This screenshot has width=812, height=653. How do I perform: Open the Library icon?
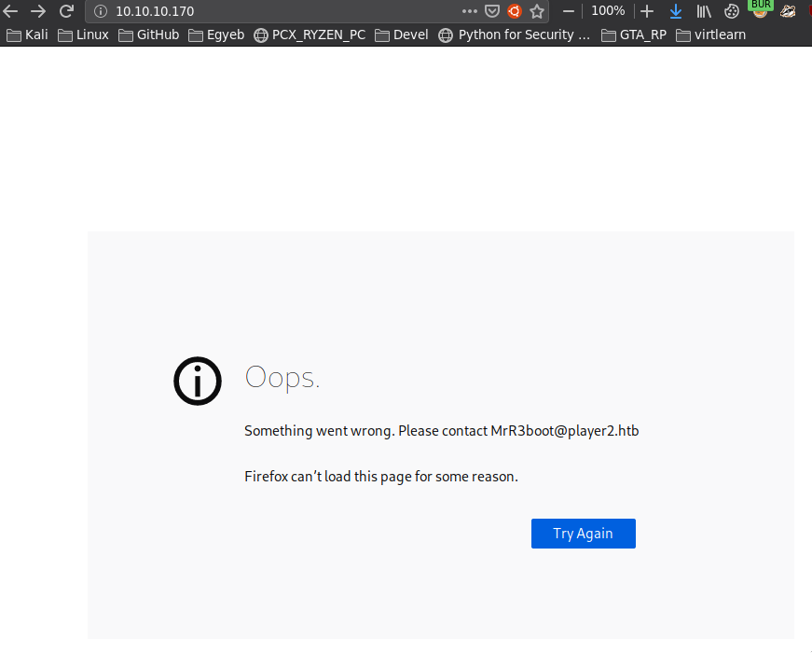704,11
